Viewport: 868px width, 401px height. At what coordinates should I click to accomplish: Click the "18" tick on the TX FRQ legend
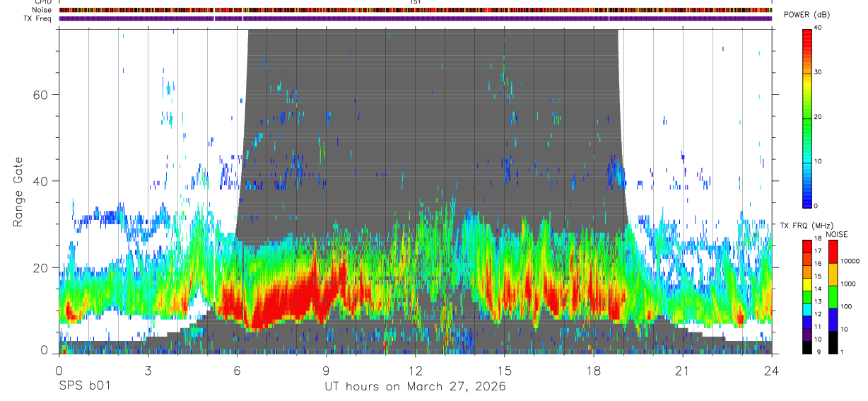pos(818,239)
